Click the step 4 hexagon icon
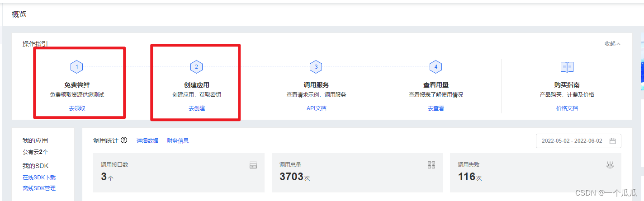 pyautogui.click(x=436, y=67)
